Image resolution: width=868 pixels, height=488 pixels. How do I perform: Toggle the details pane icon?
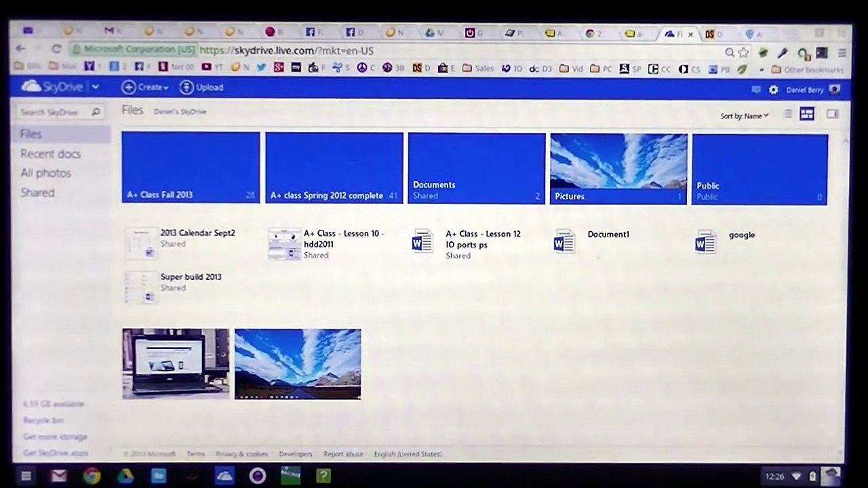tap(832, 114)
